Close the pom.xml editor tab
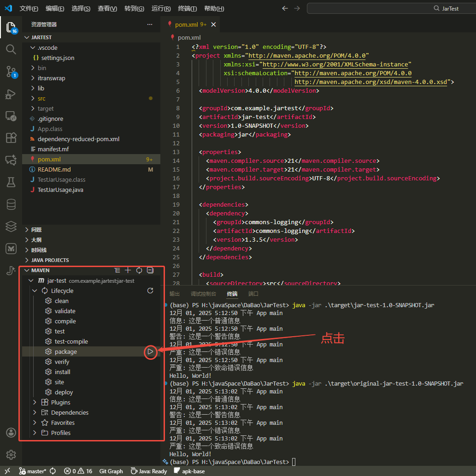 click(213, 24)
